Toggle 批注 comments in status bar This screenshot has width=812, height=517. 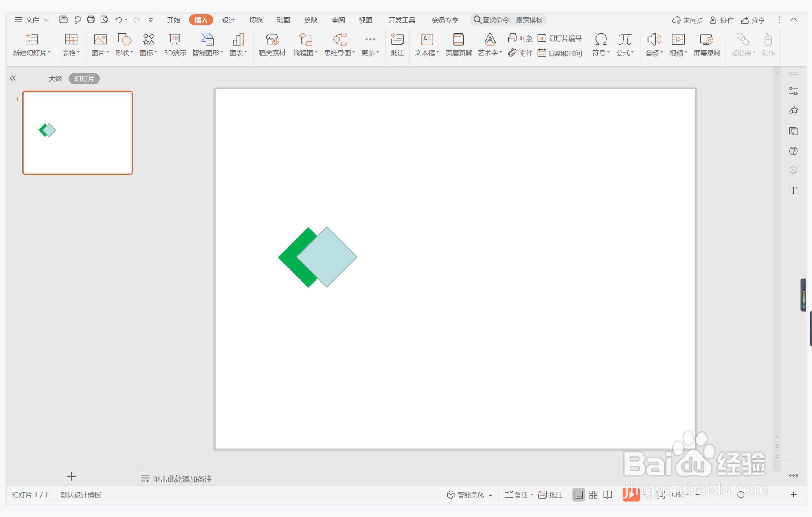(x=550, y=495)
